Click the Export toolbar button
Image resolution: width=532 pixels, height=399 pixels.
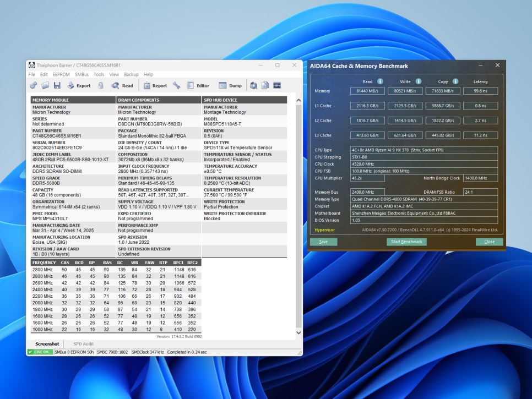pyautogui.click(x=79, y=86)
